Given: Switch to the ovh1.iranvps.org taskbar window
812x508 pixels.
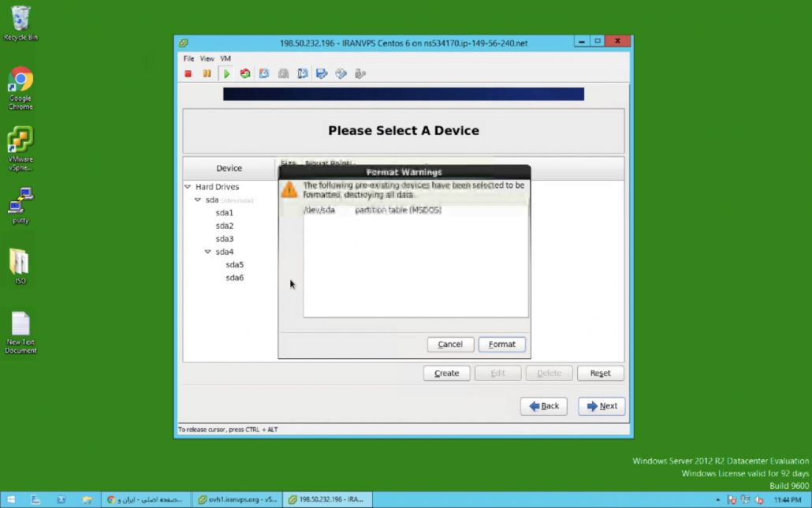Looking at the screenshot, I should (x=237, y=499).
